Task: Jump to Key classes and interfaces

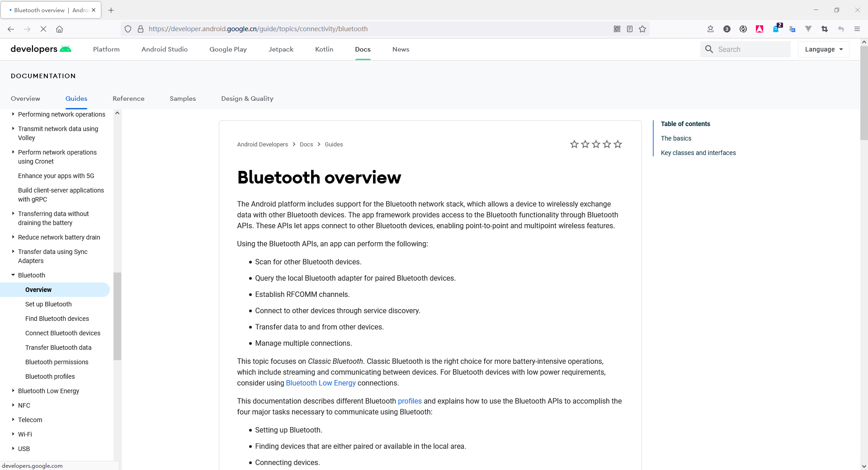Action: point(698,153)
